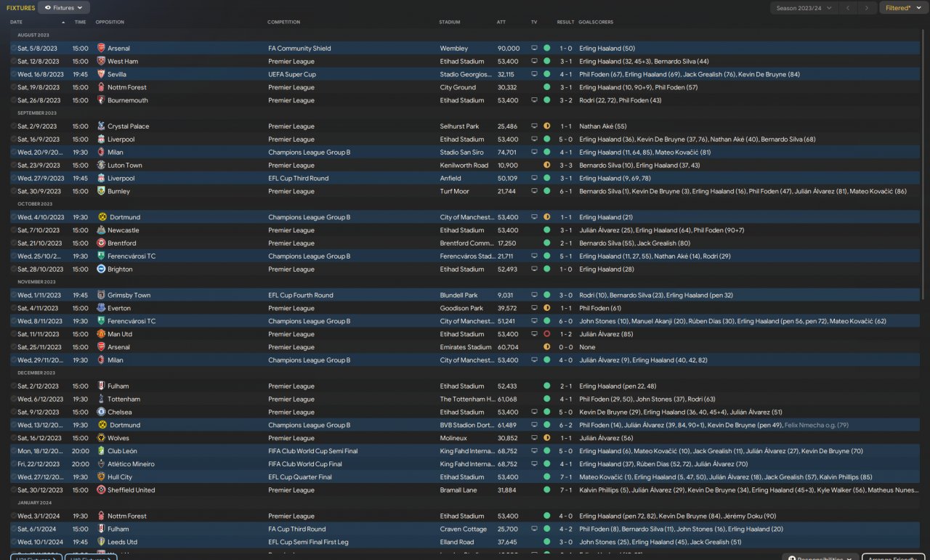Click the Anfield stadium name
The width and height of the screenshot is (930, 560).
(450, 179)
